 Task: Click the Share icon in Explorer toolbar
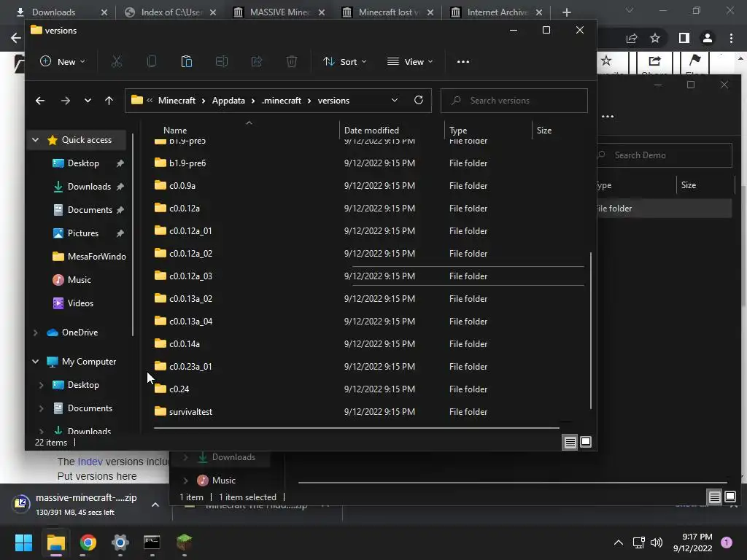256,61
